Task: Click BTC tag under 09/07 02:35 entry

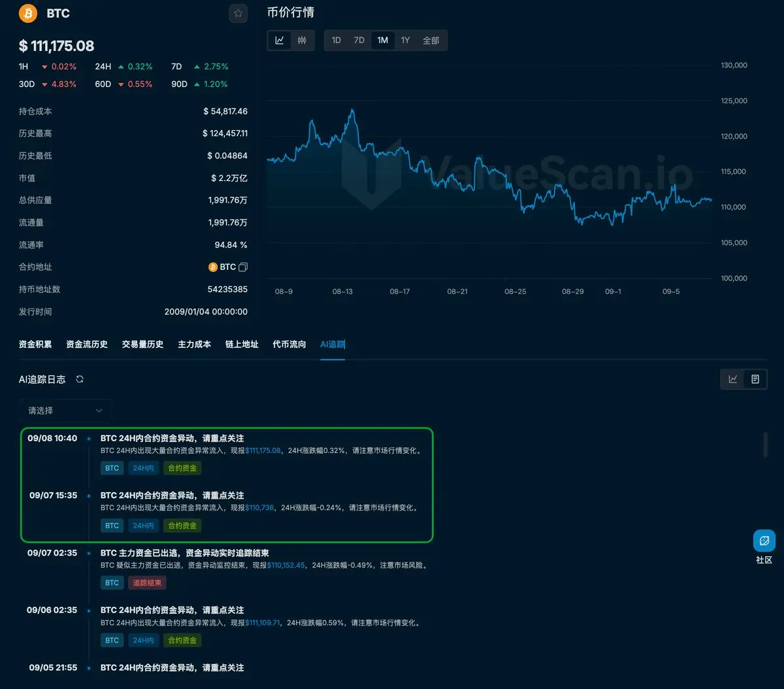Action: [112, 582]
